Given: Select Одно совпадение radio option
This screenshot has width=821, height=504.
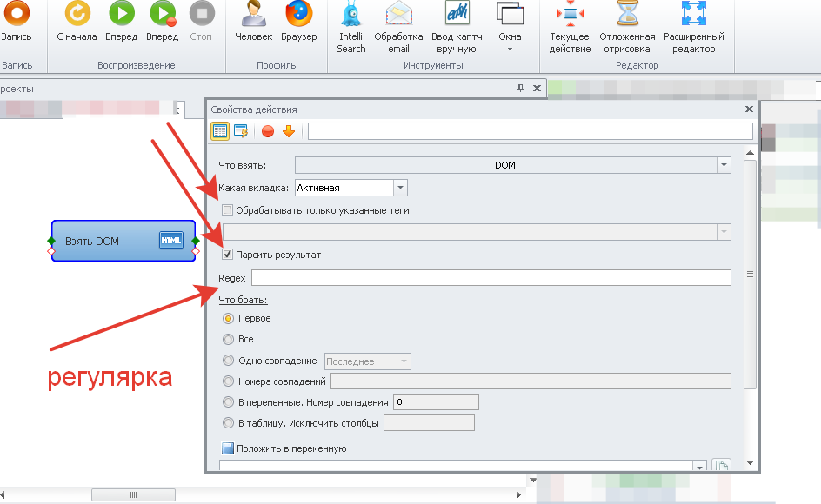Looking at the screenshot, I should [228, 361].
